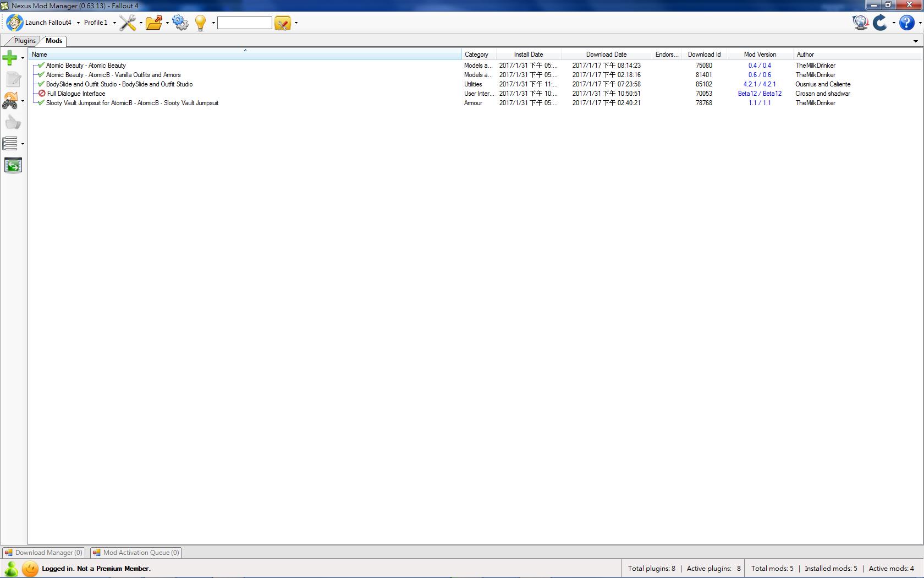Click the disabled edit mod notepad icon
Viewport: 924px width, 578px height.
pyautogui.click(x=13, y=79)
